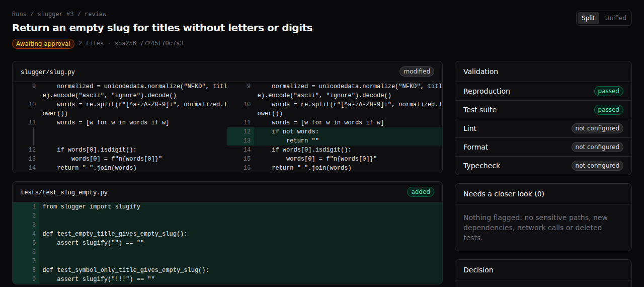The width and height of the screenshot is (644, 287).
Task: Click added line 13 'return ""'
Action: tap(335, 140)
